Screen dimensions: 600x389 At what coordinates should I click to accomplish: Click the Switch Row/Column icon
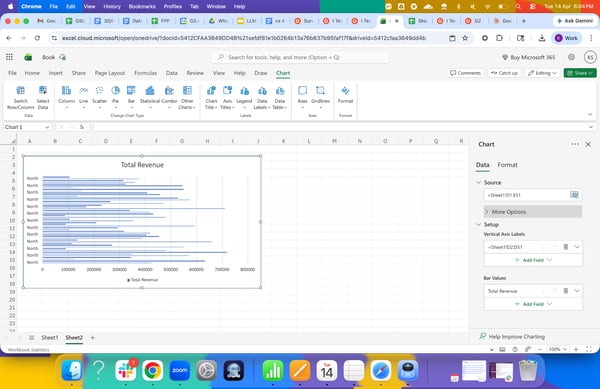pyautogui.click(x=21, y=91)
